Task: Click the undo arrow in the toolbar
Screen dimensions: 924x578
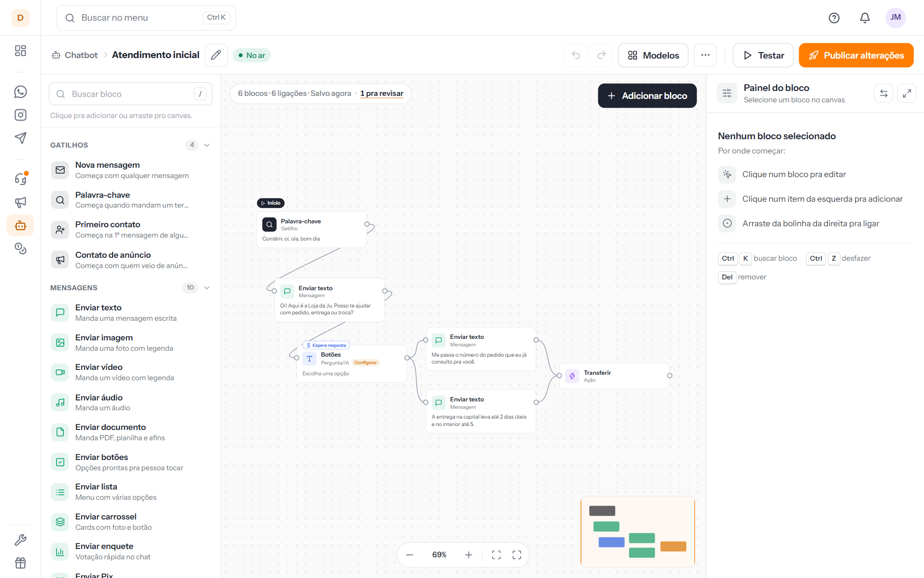Action: [576, 55]
